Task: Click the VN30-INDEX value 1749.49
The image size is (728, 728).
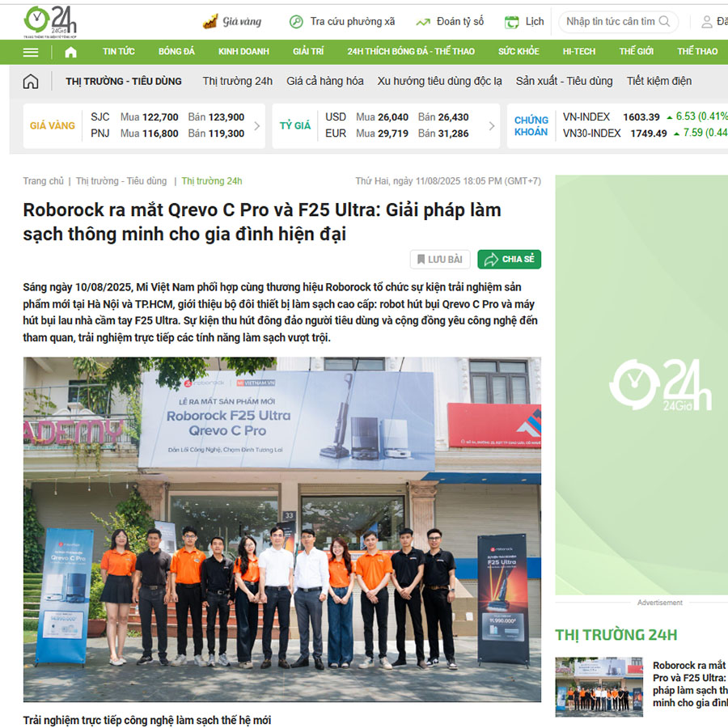Action: coord(649,133)
